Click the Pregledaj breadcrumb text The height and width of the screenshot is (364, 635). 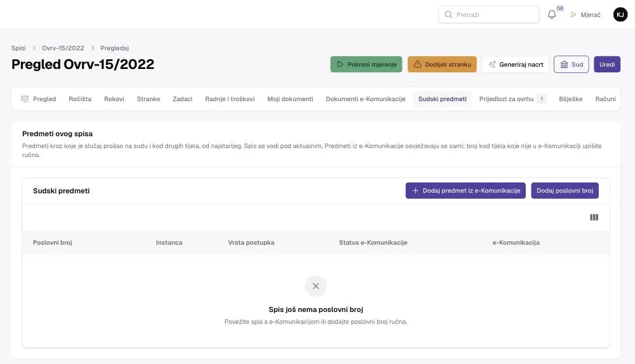point(115,48)
